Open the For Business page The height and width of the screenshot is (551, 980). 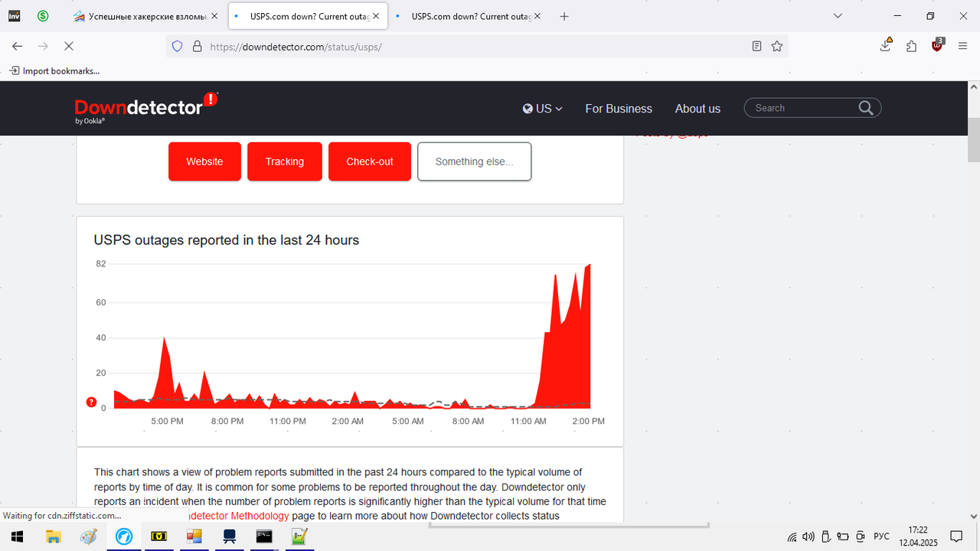pyautogui.click(x=619, y=109)
